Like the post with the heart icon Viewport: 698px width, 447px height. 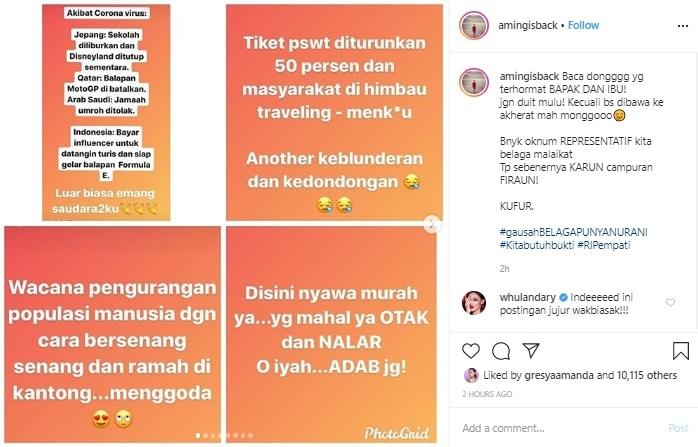(471, 351)
